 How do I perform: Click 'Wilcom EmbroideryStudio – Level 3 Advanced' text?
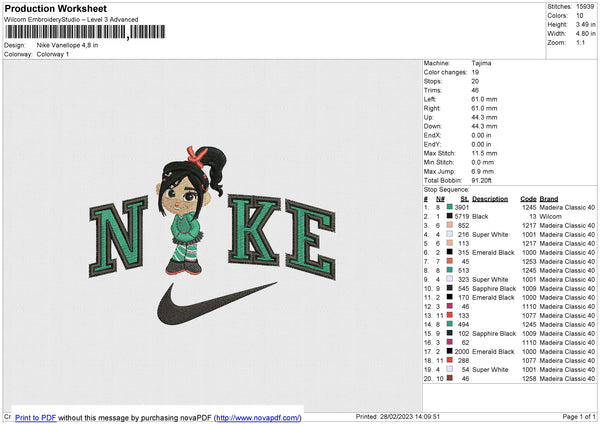[x=71, y=20]
